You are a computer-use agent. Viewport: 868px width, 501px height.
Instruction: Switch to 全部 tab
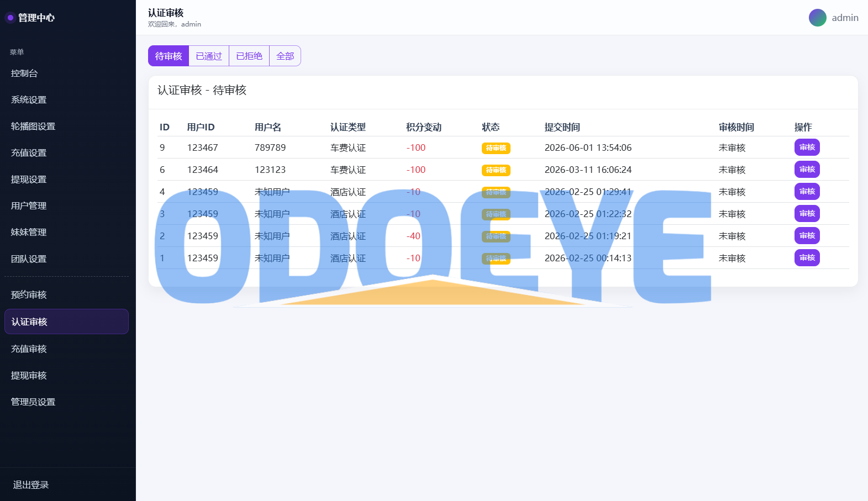coord(285,56)
